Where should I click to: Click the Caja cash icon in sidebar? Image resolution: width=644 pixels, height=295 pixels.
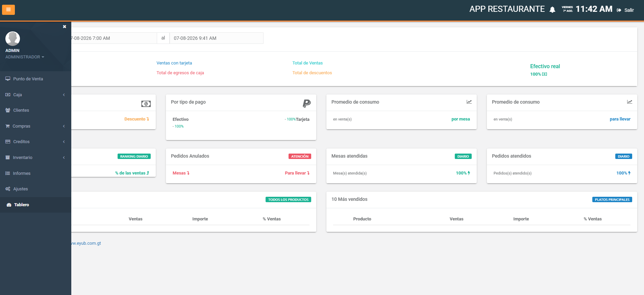[8, 95]
